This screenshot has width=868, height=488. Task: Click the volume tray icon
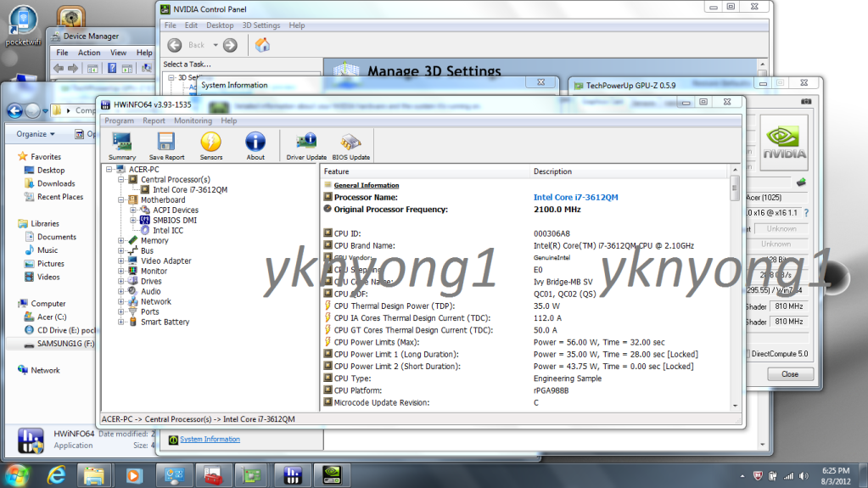pos(804,476)
